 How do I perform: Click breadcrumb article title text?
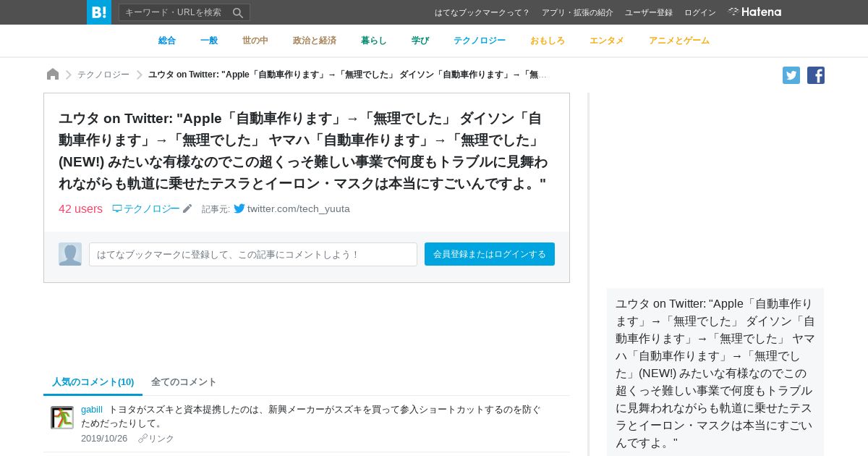point(348,75)
